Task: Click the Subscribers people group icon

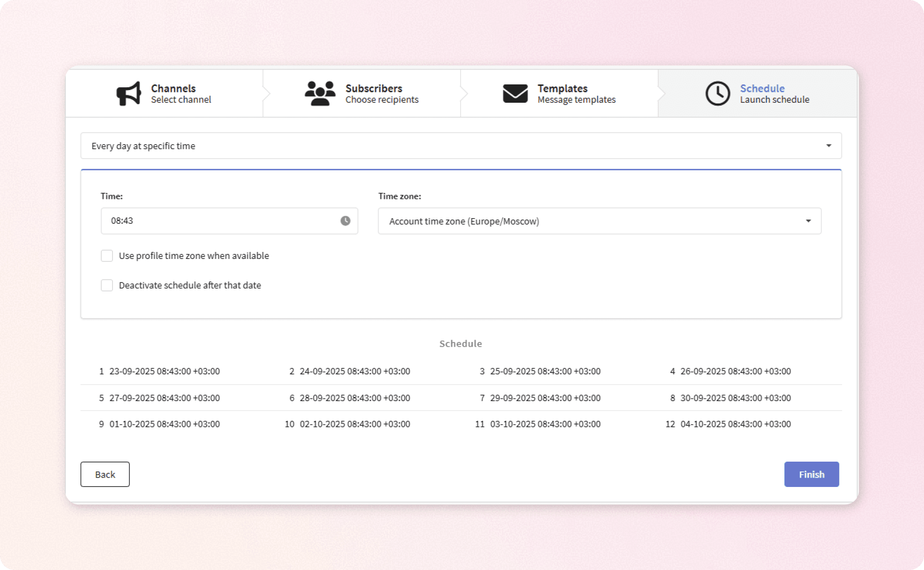Action: [320, 93]
